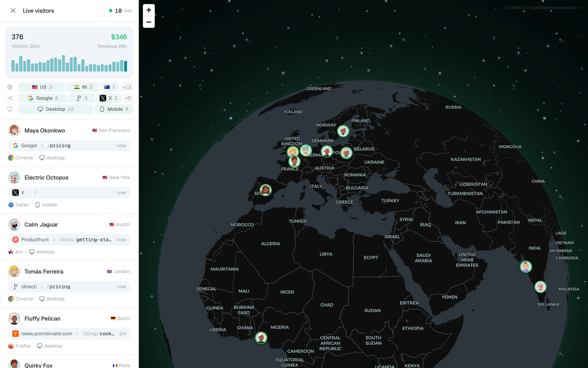Screen dimensions: 588x368
Task: Close the Live visitors panel
Action: click(13, 11)
